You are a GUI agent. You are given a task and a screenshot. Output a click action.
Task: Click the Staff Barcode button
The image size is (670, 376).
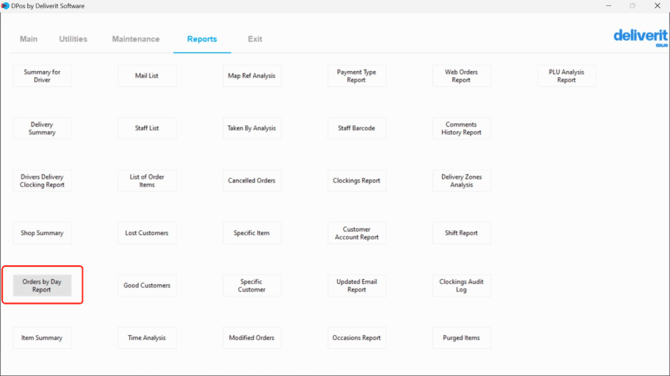click(x=356, y=128)
